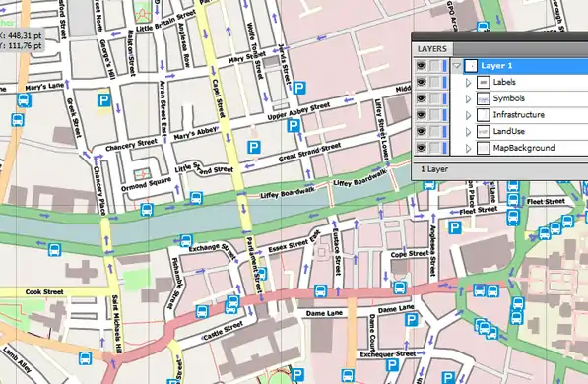This screenshot has height=384, width=588.
Task: Switch to the LAYERS panel tab
Action: [x=432, y=49]
